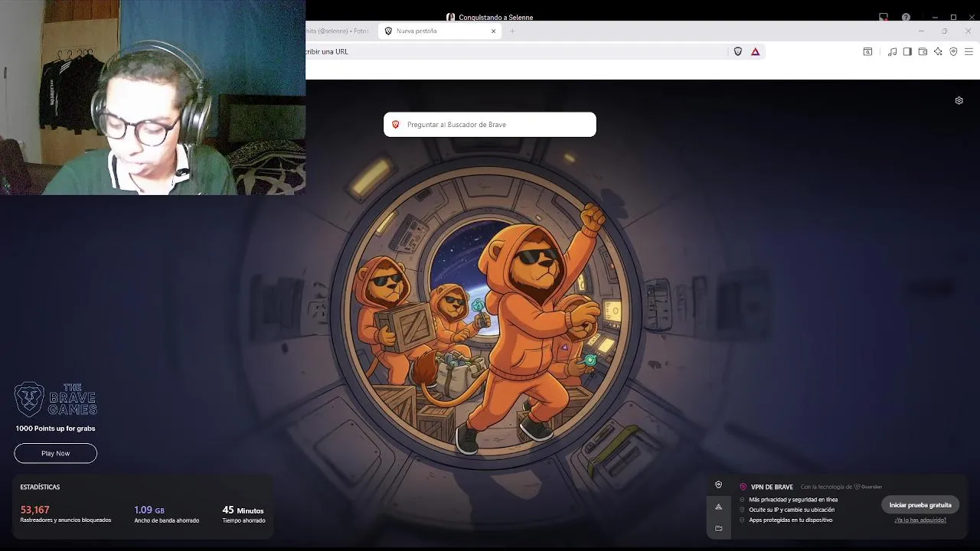Click the help question mark icon in top bar
Image resolution: width=980 pixels, height=551 pixels.
(906, 17)
